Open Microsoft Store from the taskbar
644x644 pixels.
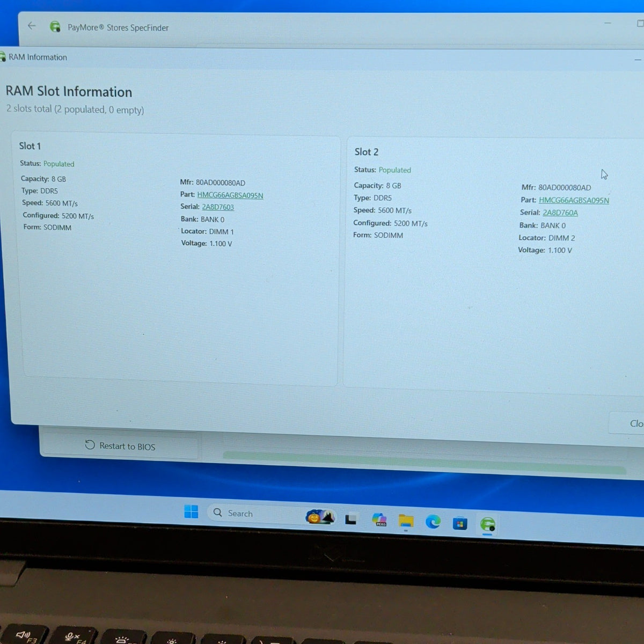pos(460,523)
